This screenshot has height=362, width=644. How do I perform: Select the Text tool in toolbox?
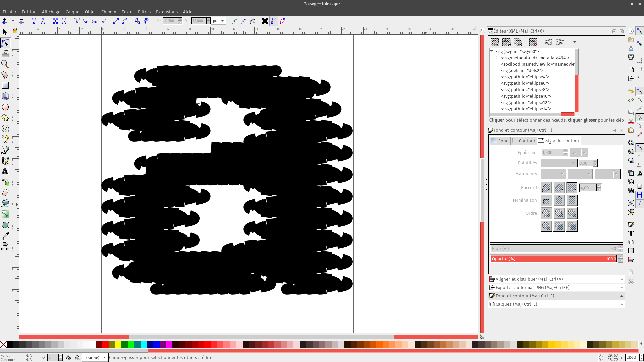(5, 171)
